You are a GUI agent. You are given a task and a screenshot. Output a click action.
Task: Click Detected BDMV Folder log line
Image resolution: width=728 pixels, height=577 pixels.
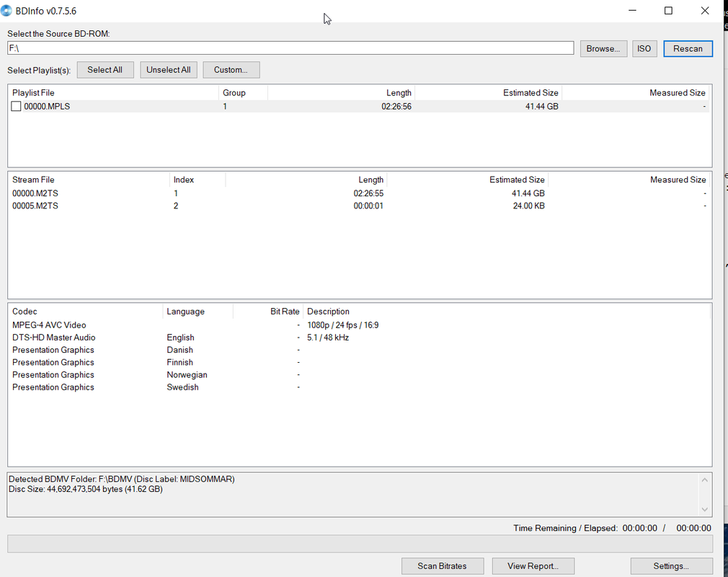click(x=122, y=479)
